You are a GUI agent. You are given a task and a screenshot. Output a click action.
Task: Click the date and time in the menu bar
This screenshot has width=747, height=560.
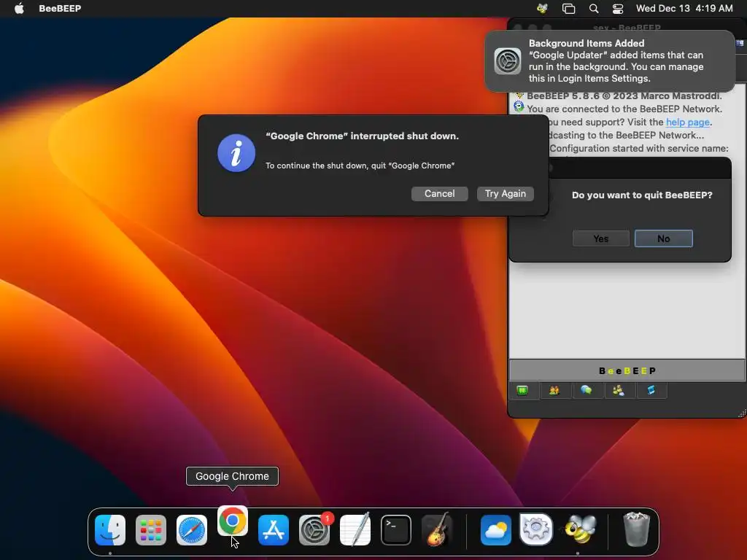pyautogui.click(x=684, y=8)
